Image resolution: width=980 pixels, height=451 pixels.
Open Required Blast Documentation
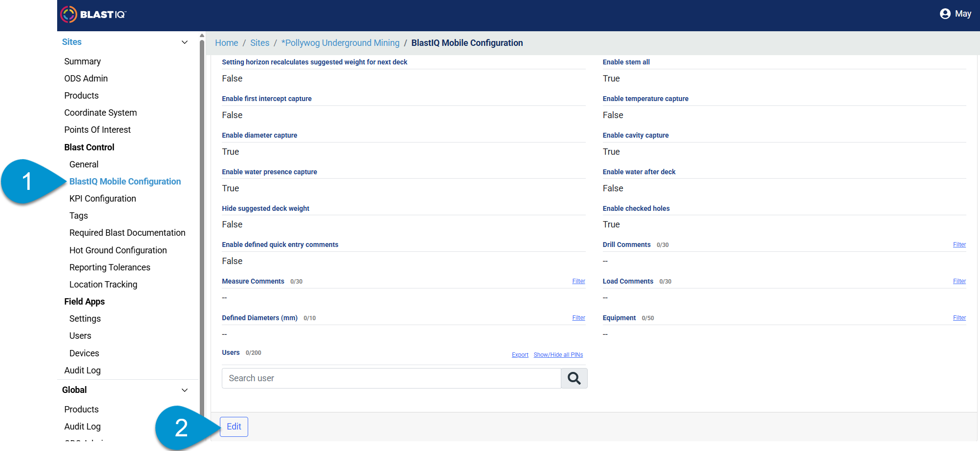128,233
